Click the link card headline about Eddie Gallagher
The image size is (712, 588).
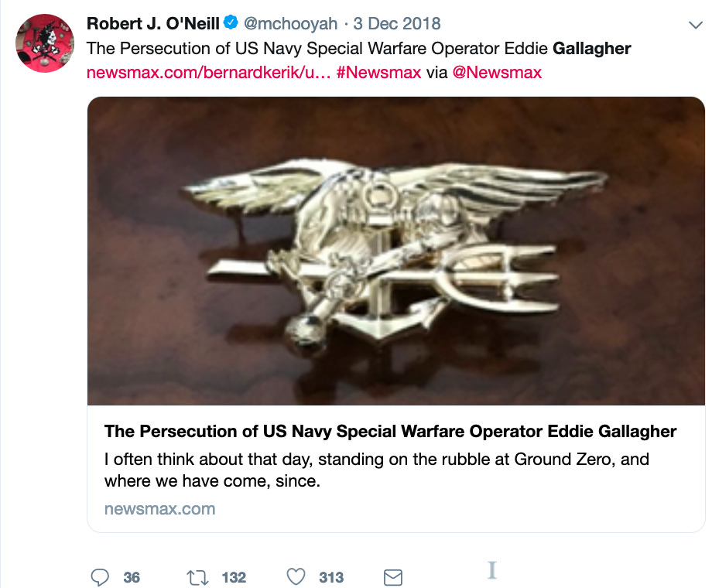coord(391,431)
